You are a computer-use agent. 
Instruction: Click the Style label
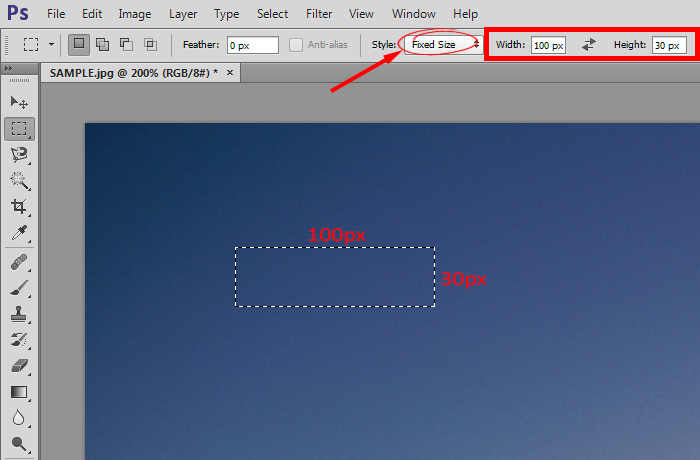383,45
